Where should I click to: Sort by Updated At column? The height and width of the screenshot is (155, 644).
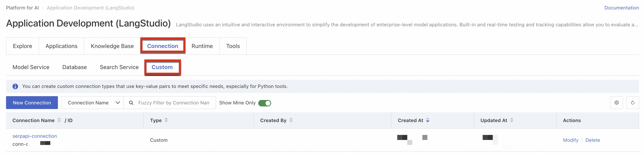coord(512,120)
